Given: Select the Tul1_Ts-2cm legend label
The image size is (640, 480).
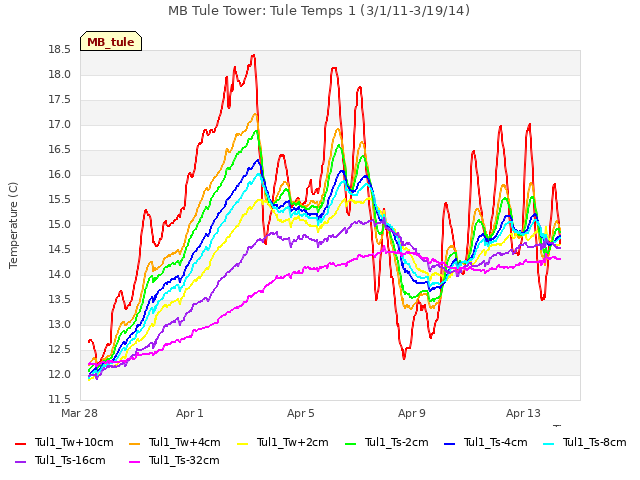Looking at the screenshot, I should pos(397,442).
